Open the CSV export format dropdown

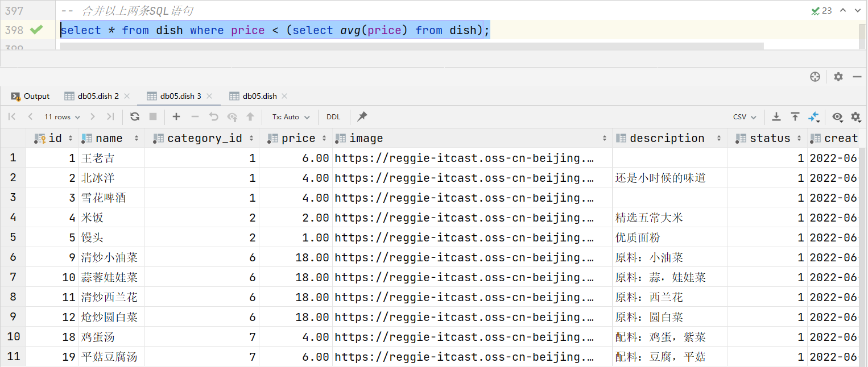(745, 116)
